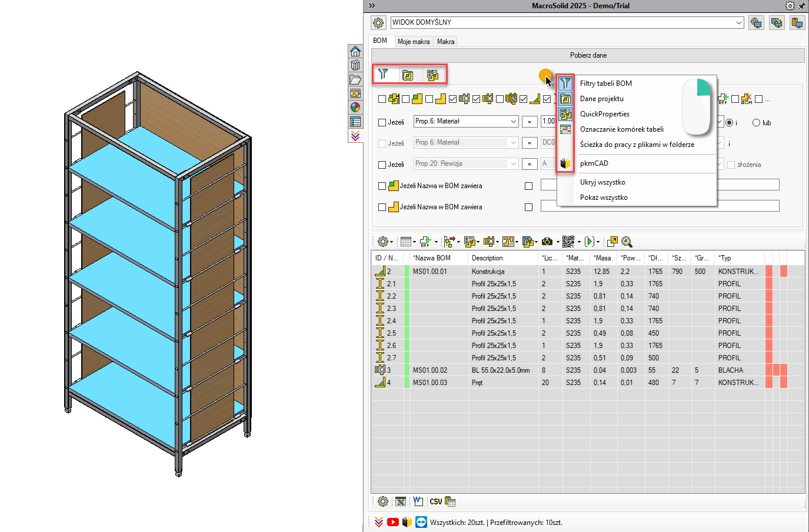The height and width of the screenshot is (532, 809).
Task: Expand the camera icon dropdown arrow
Action: (x=557, y=242)
